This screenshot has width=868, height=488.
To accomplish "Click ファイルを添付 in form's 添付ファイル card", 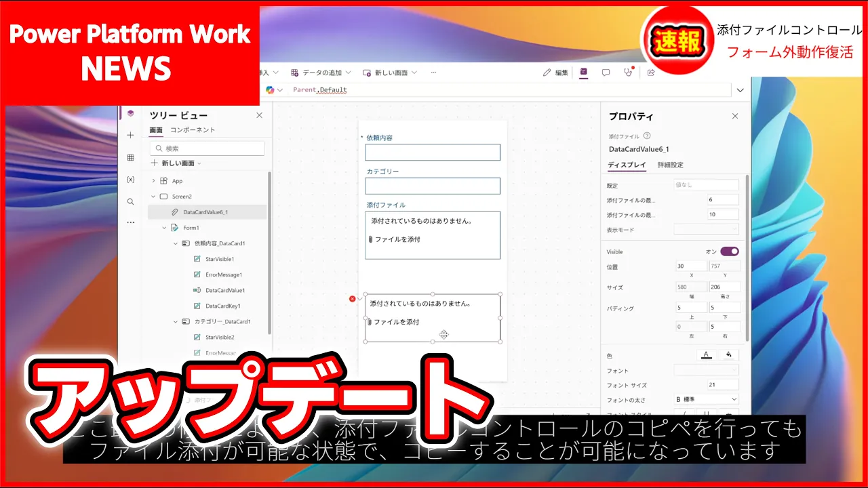I will click(398, 239).
